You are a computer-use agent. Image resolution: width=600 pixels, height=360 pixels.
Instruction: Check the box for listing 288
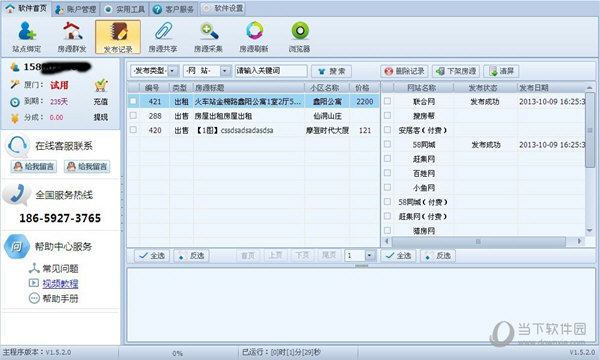click(133, 115)
